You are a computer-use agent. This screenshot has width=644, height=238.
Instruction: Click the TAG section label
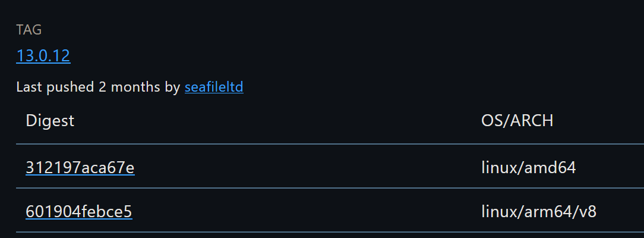pos(29,30)
